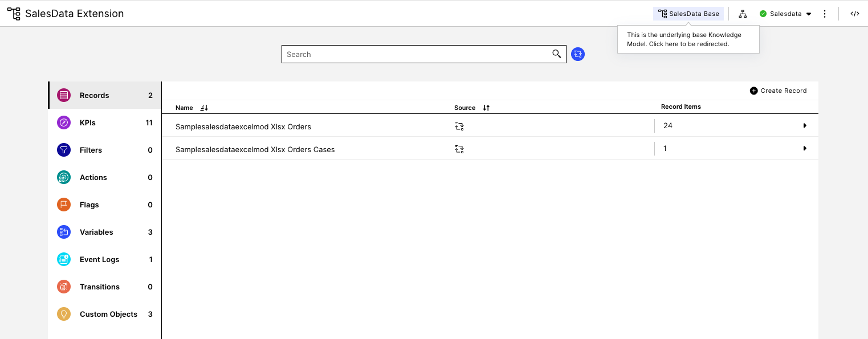Expand Samplesalesdataexcelmod Xlsx Orders row arrow
Viewport: 868px width, 339px height.
tap(805, 125)
